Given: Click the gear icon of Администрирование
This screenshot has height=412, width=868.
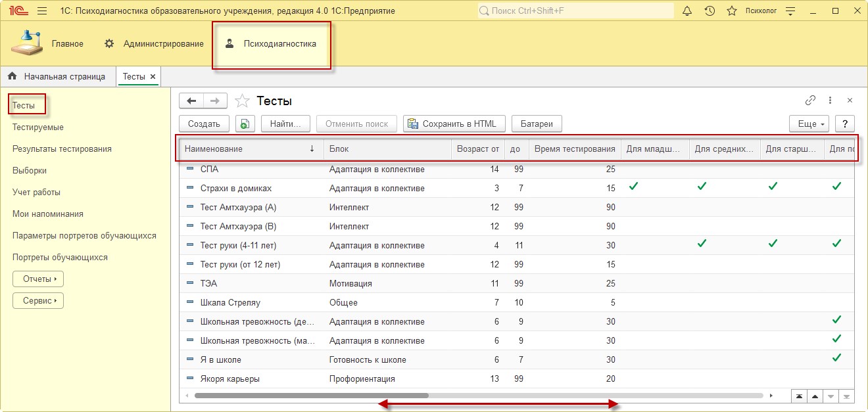Looking at the screenshot, I should pos(110,43).
